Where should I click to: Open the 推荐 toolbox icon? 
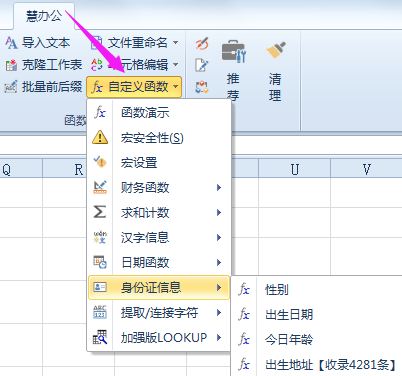click(x=233, y=51)
